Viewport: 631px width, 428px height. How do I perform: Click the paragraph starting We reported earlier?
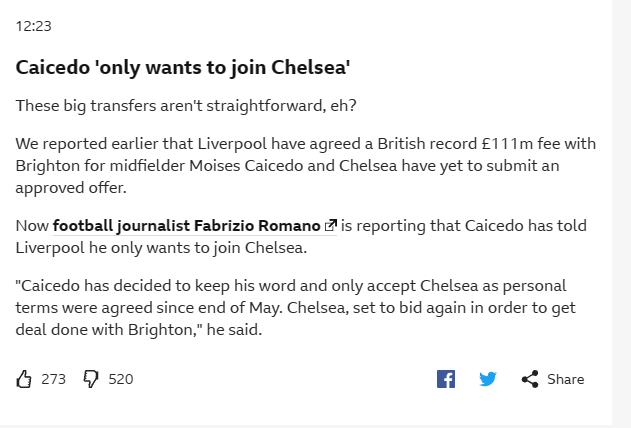point(306,165)
